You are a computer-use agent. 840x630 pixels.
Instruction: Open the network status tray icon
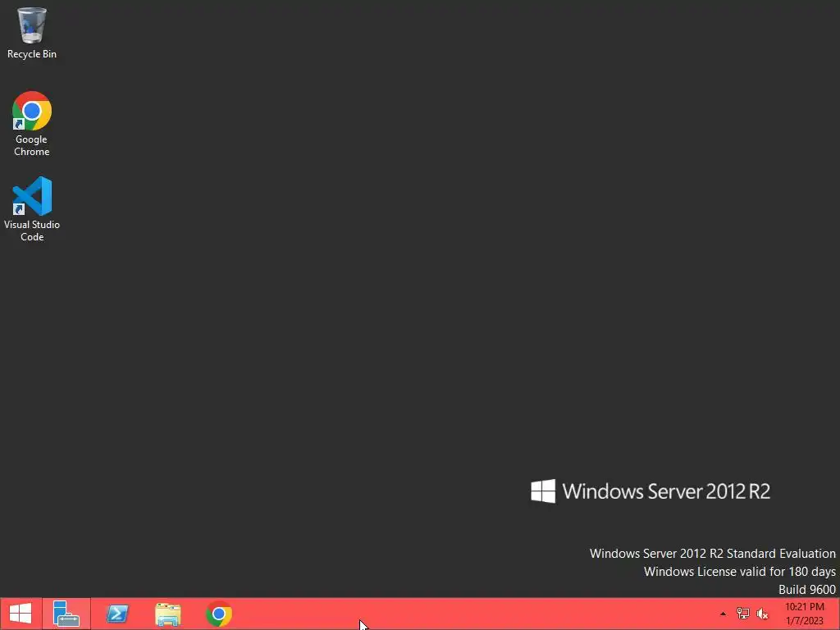pyautogui.click(x=742, y=614)
